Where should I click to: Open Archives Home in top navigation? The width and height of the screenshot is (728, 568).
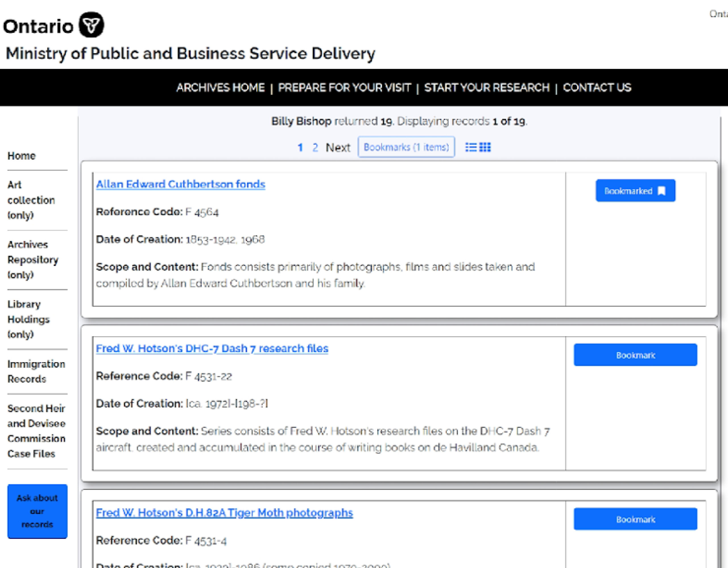coord(221,88)
